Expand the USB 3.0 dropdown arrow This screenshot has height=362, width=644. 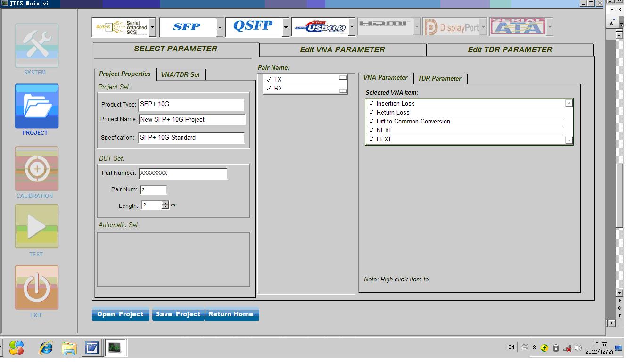click(352, 28)
